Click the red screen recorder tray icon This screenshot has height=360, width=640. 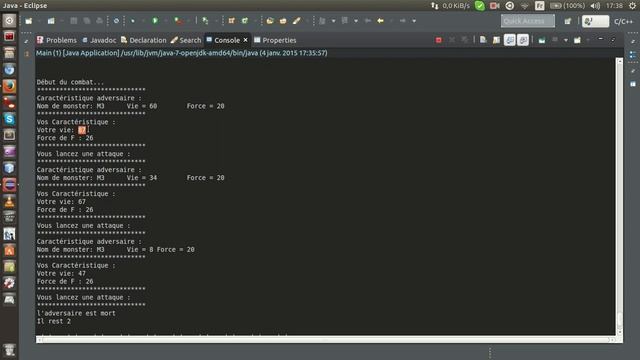click(x=495, y=6)
